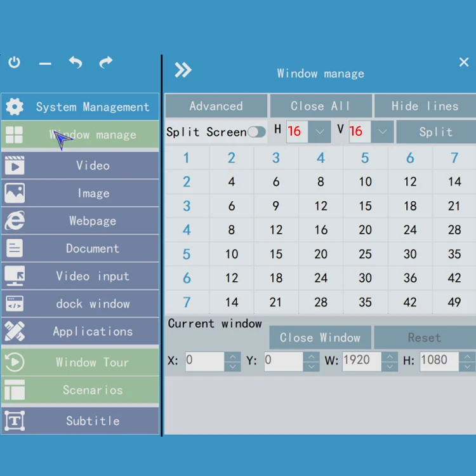Viewport: 476px width, 476px height.
Task: Click the Close Window button
Action: (x=320, y=338)
